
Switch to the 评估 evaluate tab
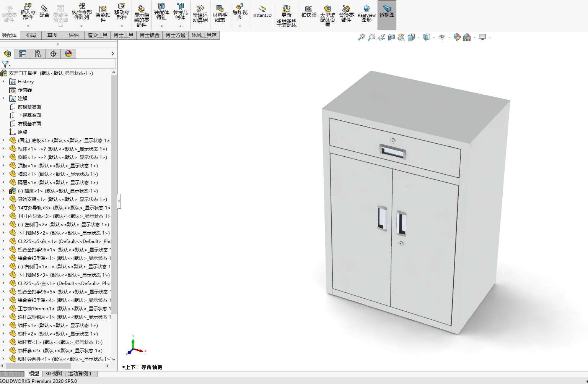pyautogui.click(x=74, y=35)
